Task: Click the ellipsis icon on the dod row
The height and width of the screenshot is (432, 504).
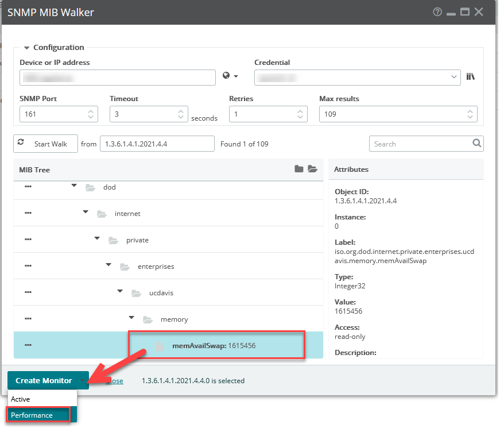Action: [x=28, y=187]
